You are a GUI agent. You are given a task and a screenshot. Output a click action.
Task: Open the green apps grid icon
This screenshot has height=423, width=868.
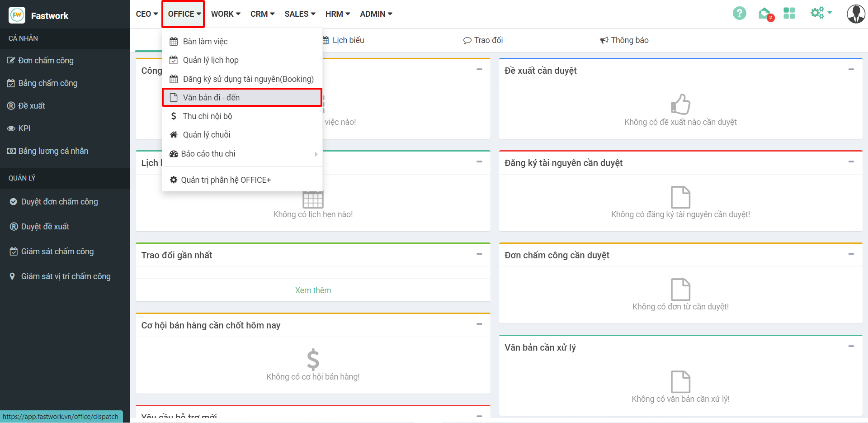click(x=789, y=14)
